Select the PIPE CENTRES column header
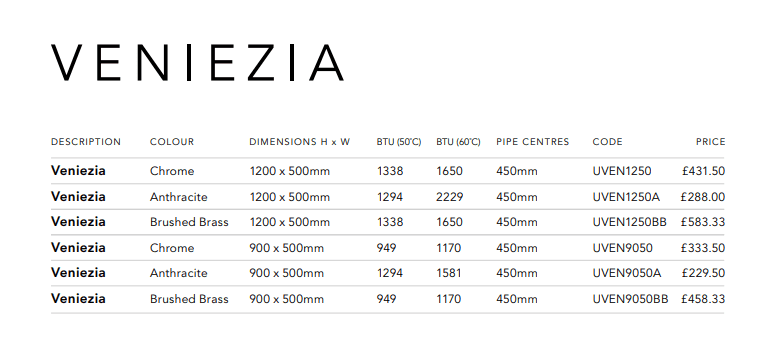This screenshot has width=777, height=363. click(533, 142)
